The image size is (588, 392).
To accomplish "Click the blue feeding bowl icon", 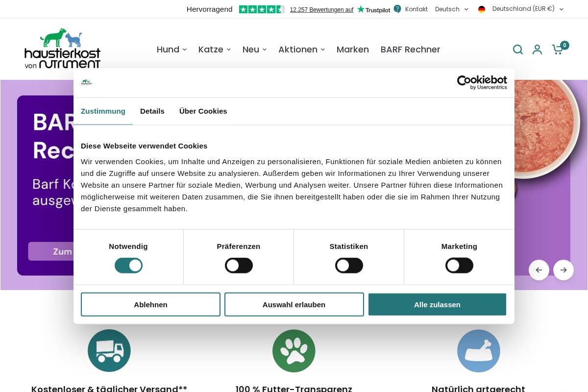I will click(479, 351).
